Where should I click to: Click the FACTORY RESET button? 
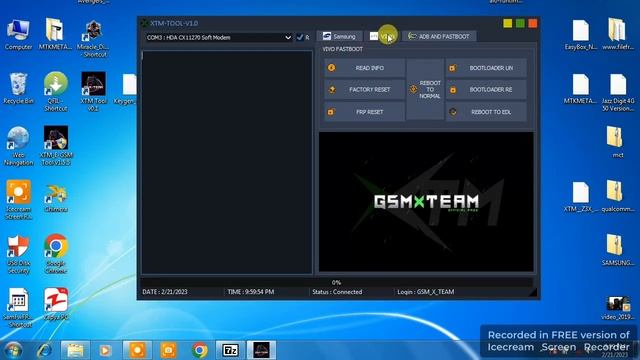click(364, 89)
